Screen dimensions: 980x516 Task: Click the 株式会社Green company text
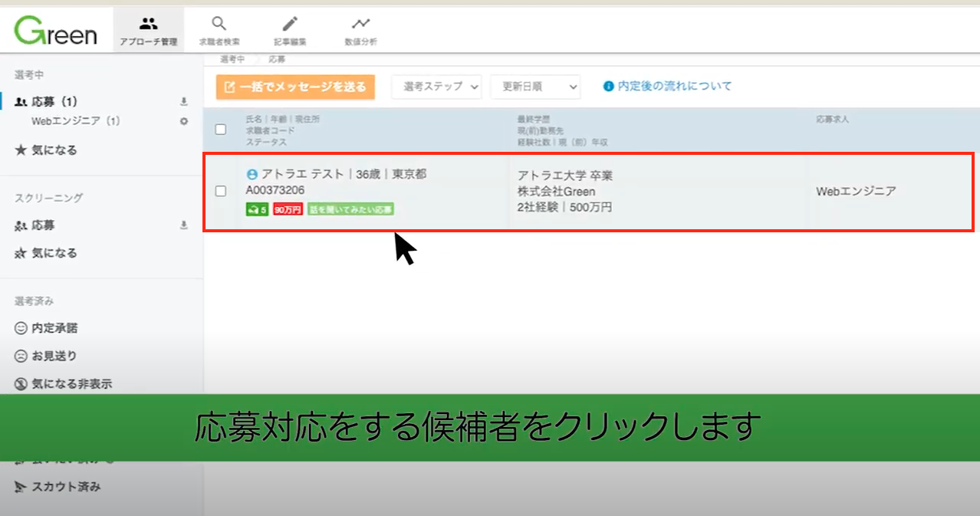(x=557, y=191)
